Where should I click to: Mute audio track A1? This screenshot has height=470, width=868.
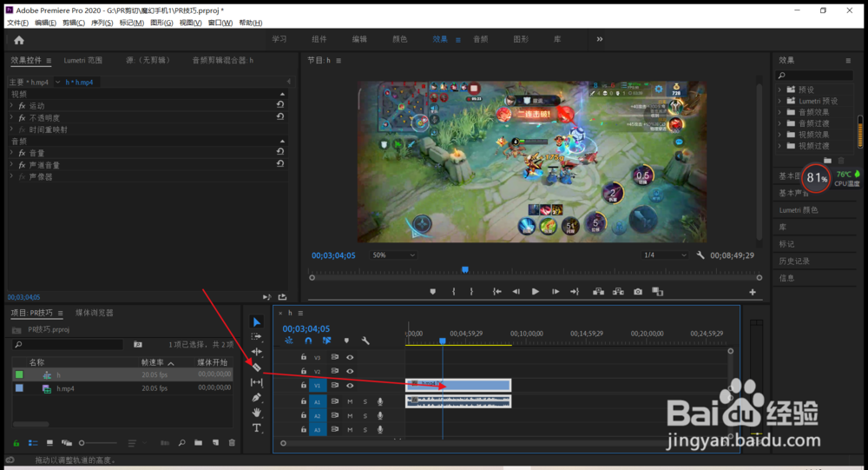[350, 401]
